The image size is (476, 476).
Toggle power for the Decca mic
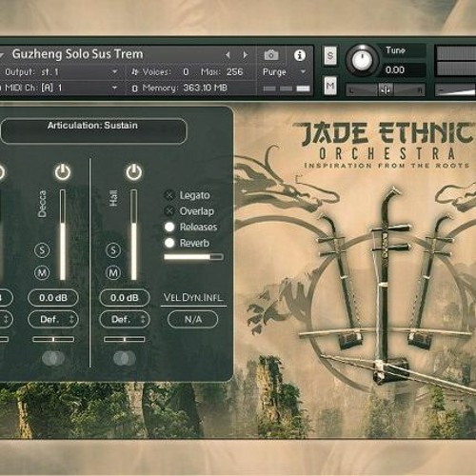coord(63,172)
